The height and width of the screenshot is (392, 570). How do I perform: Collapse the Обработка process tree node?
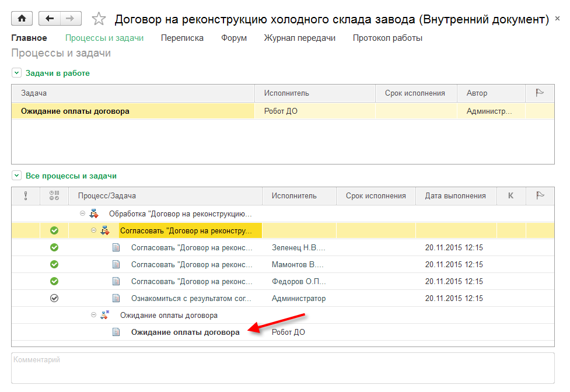(83, 214)
